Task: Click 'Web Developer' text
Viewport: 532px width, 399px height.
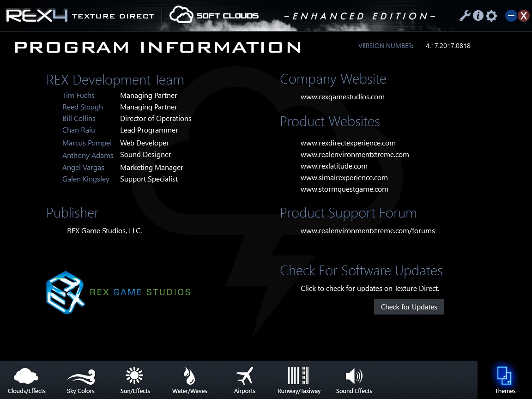Action: (x=144, y=143)
